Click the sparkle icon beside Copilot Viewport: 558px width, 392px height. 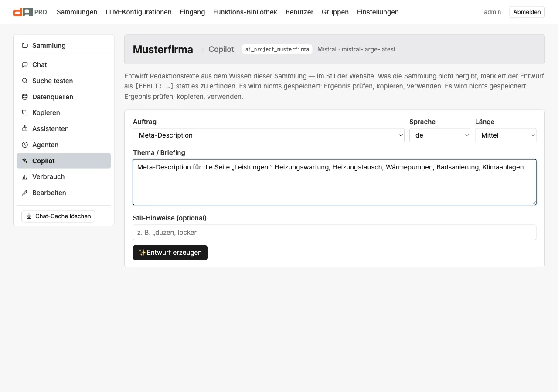[25, 161]
